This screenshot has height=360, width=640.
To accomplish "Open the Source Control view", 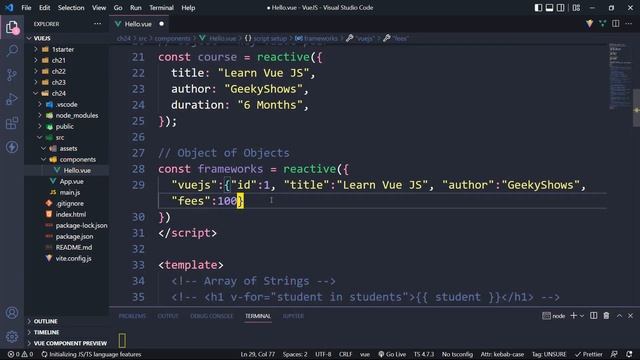I will tap(12, 75).
